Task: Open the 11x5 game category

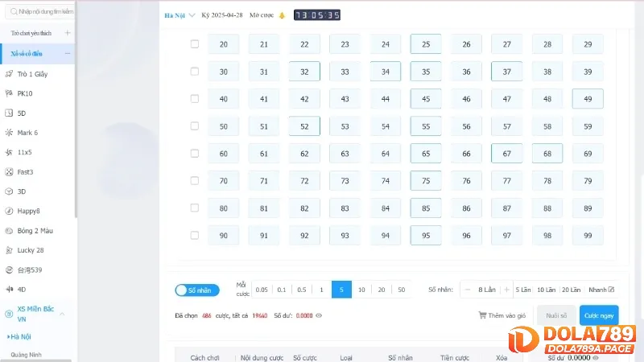Action: (x=24, y=152)
